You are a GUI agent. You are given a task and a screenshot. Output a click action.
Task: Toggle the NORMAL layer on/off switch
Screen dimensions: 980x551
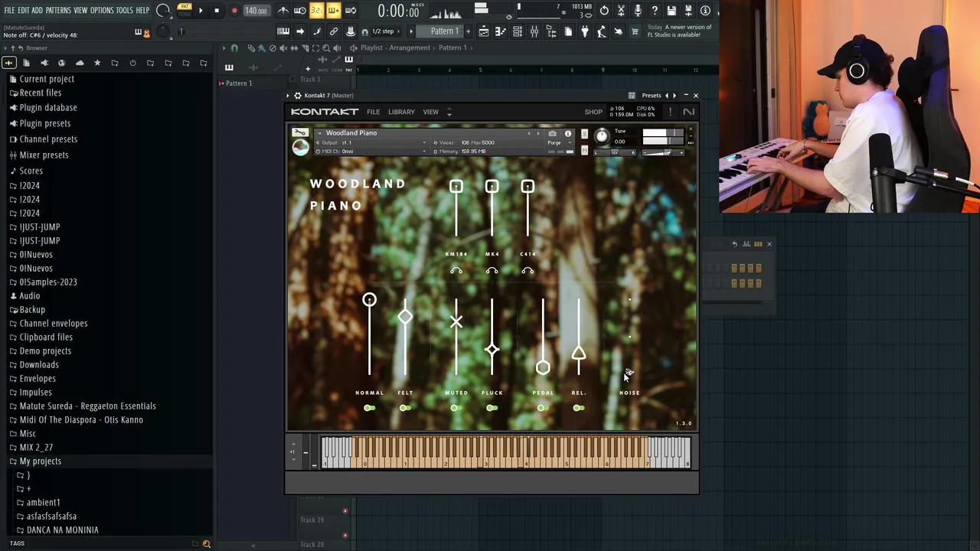pos(369,408)
